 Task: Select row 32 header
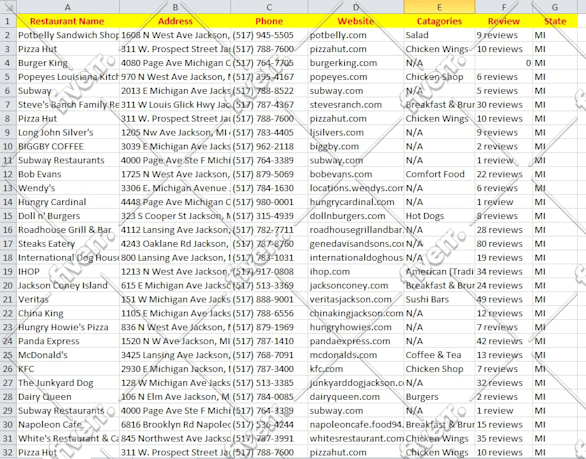pyautogui.click(x=8, y=452)
